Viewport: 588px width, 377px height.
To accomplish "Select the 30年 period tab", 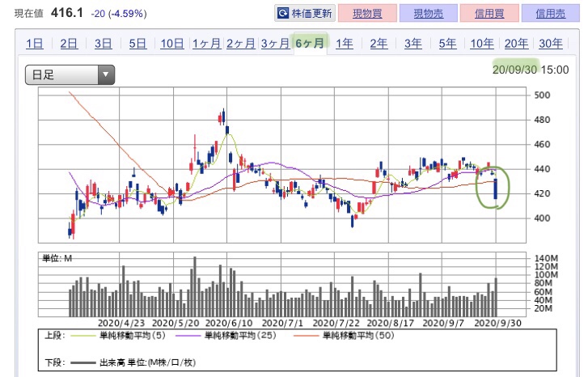I will click(x=551, y=44).
